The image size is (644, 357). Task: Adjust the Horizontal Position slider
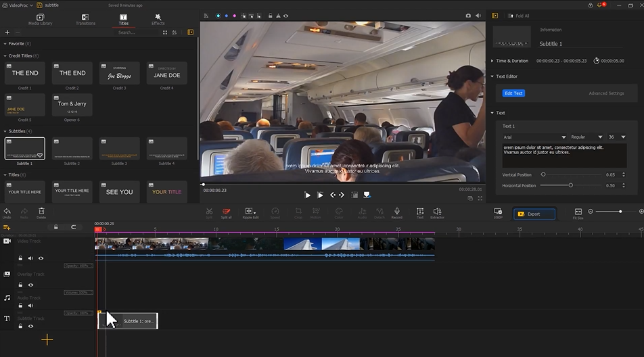pos(571,185)
